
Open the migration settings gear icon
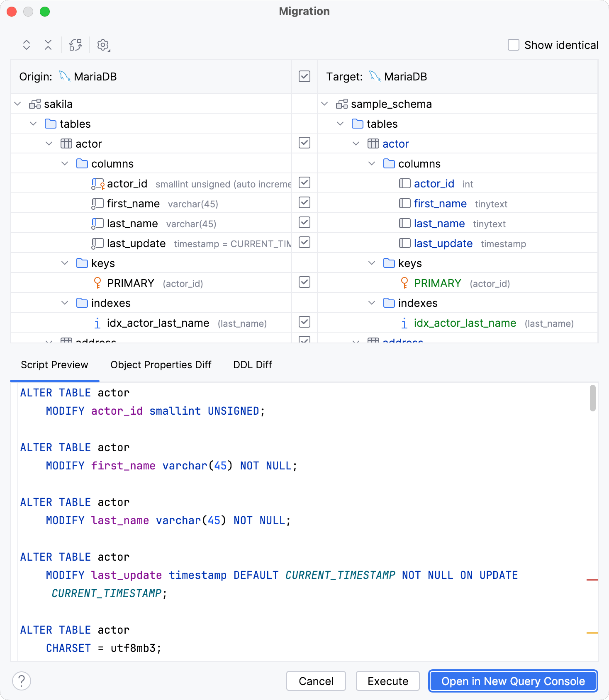coord(103,45)
